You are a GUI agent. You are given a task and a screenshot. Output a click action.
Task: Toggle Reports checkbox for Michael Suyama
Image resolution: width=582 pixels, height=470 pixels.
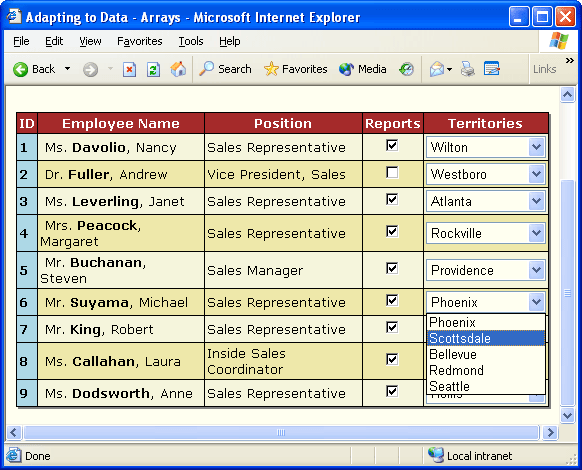tap(392, 300)
